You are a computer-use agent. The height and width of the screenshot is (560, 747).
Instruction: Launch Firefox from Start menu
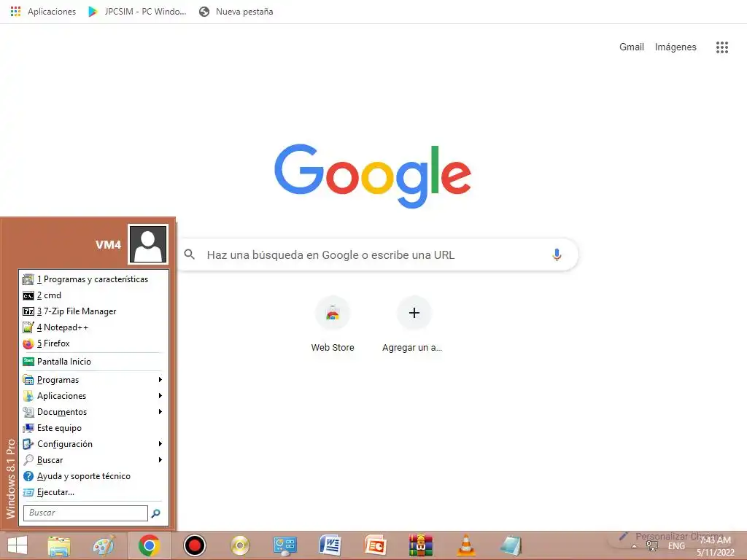[93, 343]
